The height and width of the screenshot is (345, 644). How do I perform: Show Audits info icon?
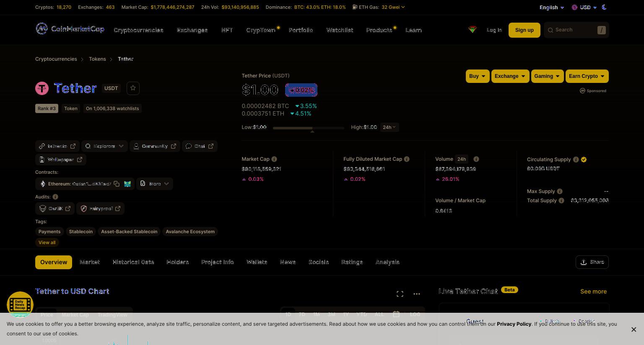click(x=55, y=197)
